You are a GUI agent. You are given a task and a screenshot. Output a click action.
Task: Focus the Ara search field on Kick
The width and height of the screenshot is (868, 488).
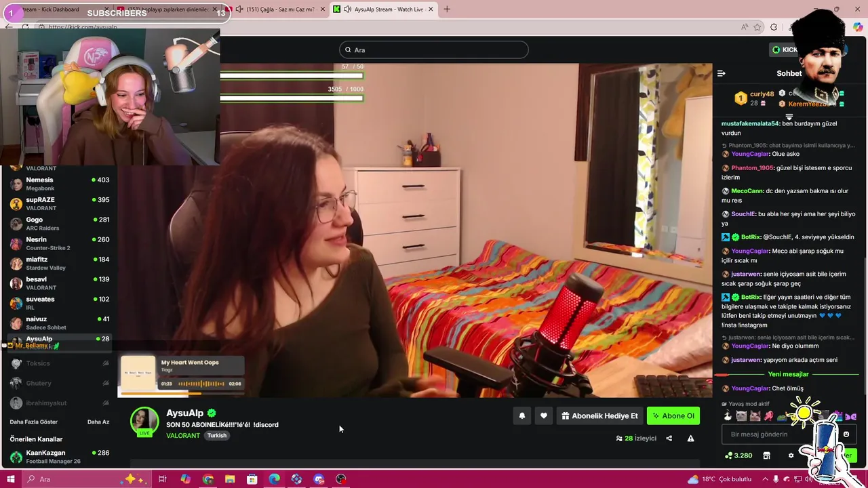pyautogui.click(x=434, y=49)
